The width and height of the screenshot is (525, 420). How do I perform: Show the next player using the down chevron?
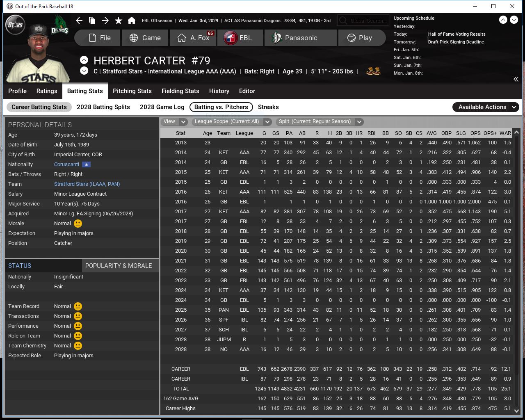pyautogui.click(x=84, y=71)
